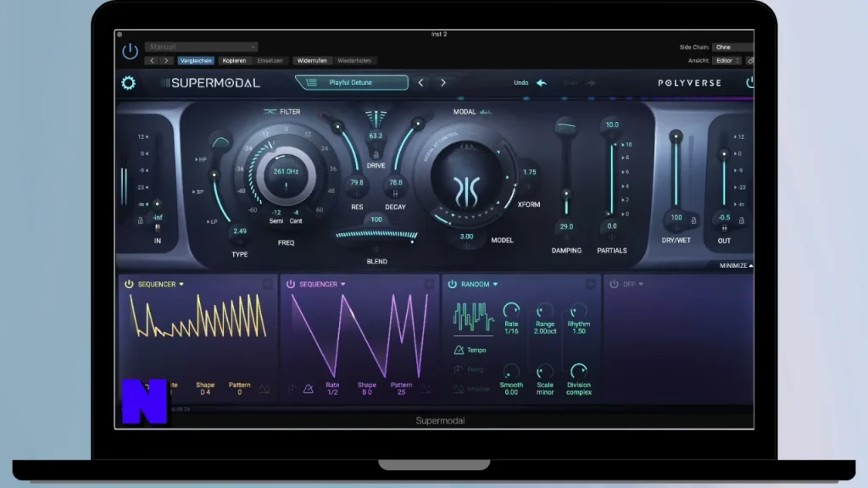Image resolution: width=868 pixels, height=488 pixels.
Task: Click the DAMPING slider handle
Action: coord(565,194)
